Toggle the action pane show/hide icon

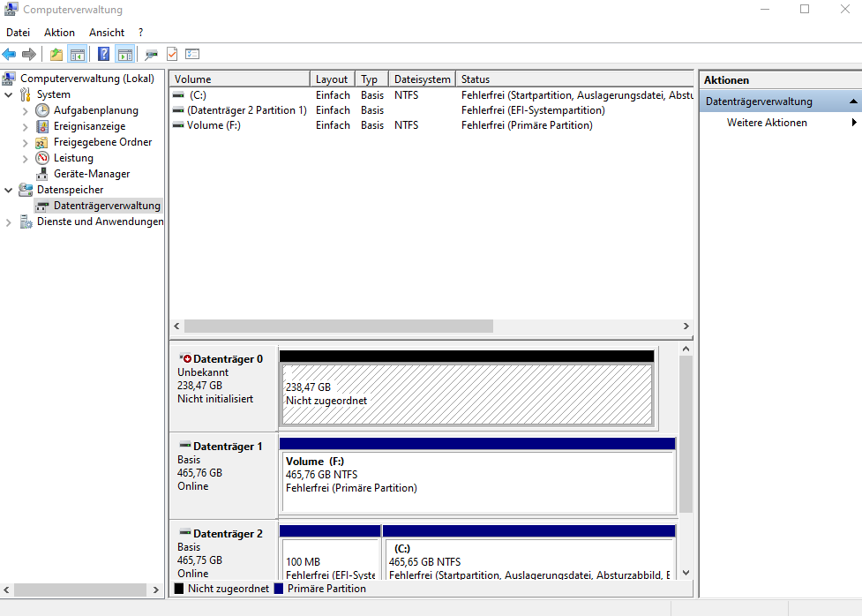[125, 54]
